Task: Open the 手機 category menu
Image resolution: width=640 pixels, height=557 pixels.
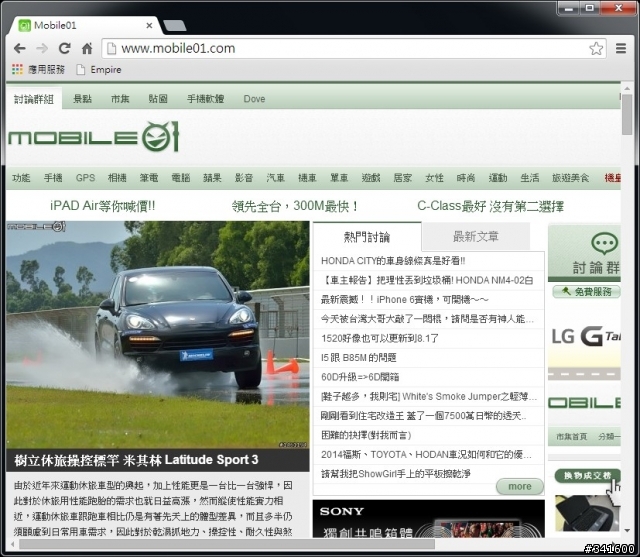Action: (x=53, y=178)
